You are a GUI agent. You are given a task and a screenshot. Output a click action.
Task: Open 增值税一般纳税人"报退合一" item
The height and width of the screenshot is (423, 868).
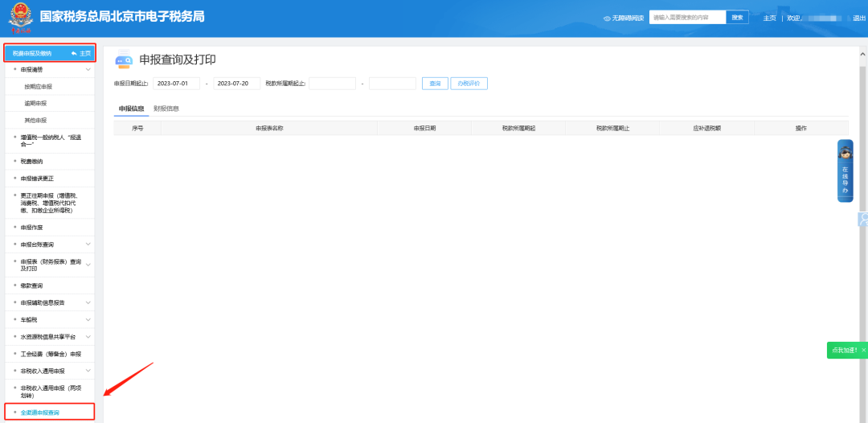49,141
